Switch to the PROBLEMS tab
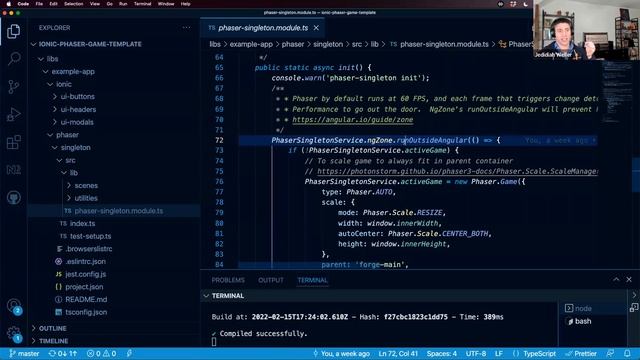 (228, 280)
